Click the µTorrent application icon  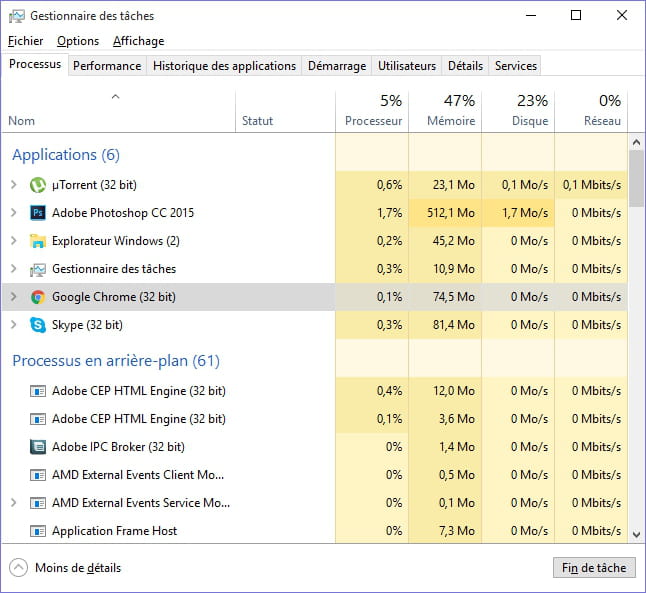coord(38,185)
